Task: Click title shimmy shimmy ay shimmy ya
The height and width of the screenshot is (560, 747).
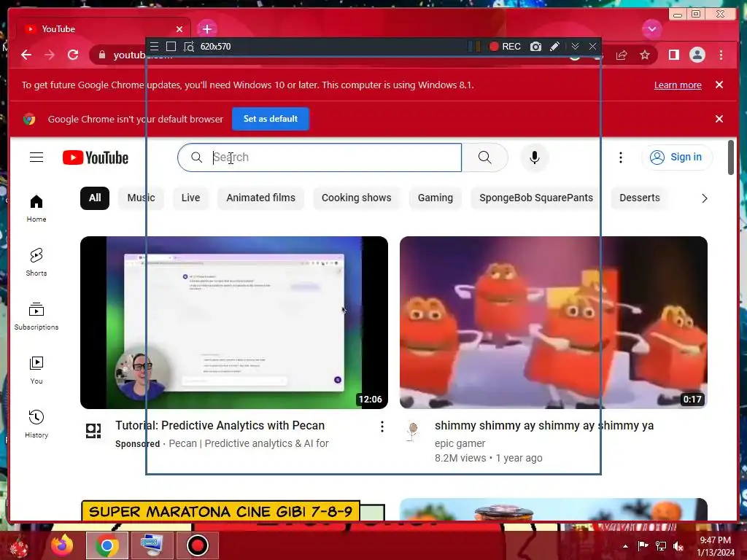Action: [544, 425]
